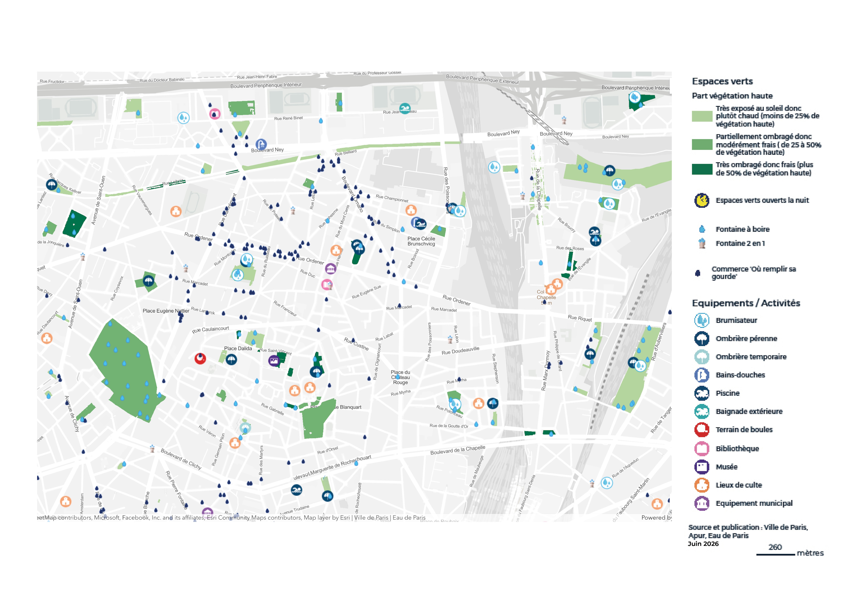The width and height of the screenshot is (868, 614).
Task: Select the 'Equipements / Activités' legend heading
Action: pyautogui.click(x=746, y=303)
